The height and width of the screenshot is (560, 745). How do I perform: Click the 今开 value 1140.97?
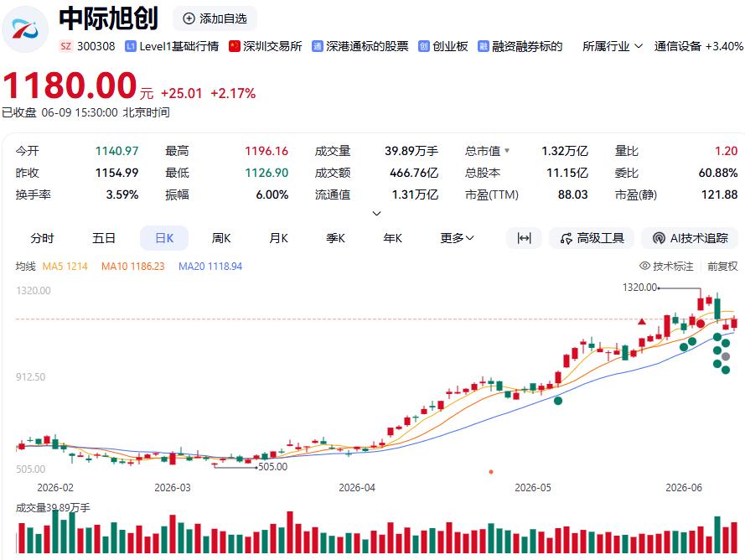[116, 151]
